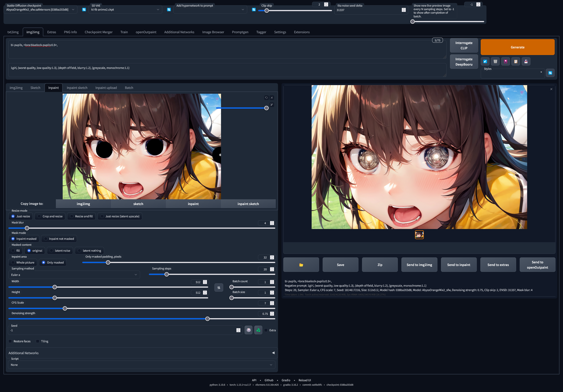Screen dimensions: 563x392
Task: Click the Denoising strength slider handle
Action: click(x=207, y=319)
